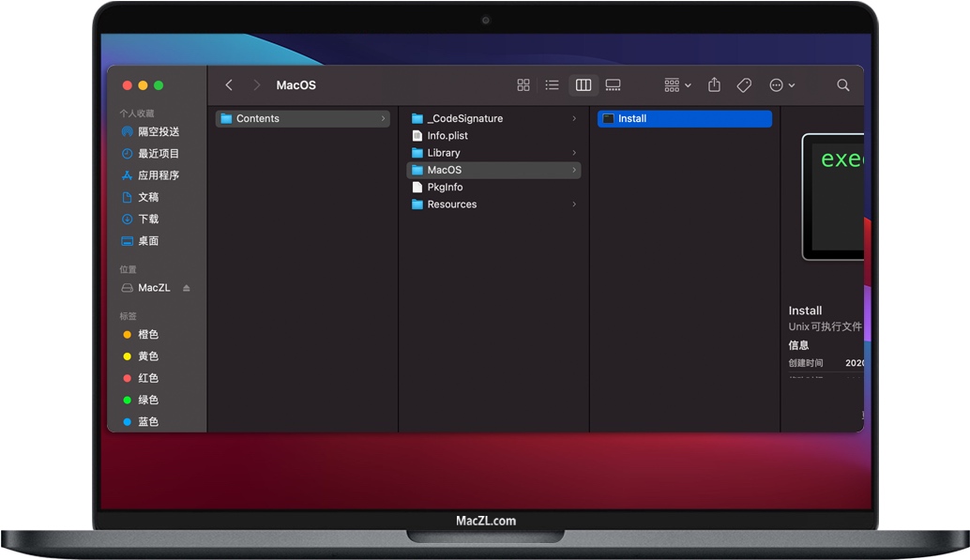Switch to icon grid view
Screen dimensions: 970x560
[x=523, y=85]
